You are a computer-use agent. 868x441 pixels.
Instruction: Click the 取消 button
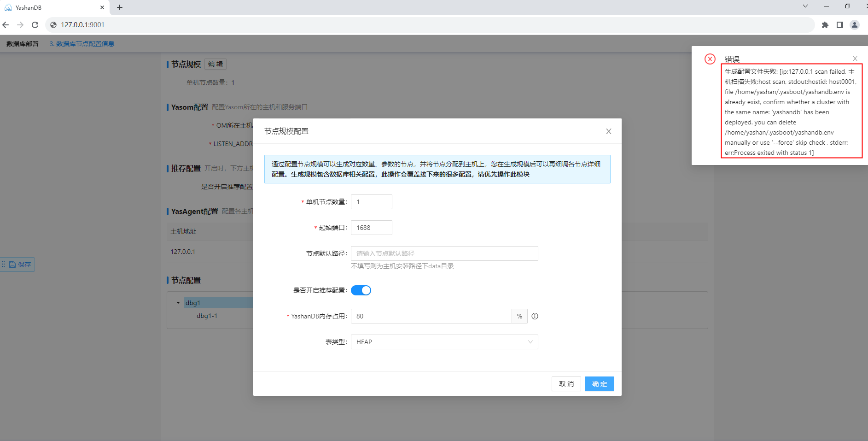[x=566, y=384]
